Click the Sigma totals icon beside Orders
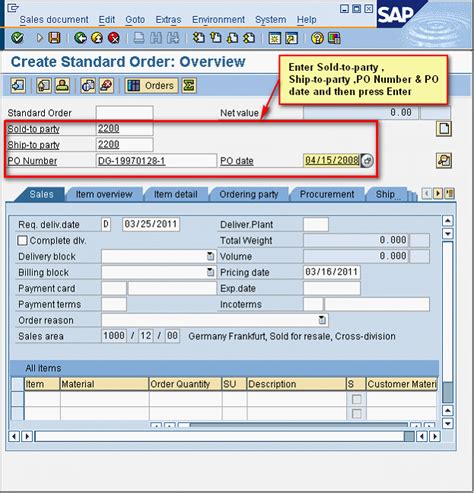Screen dimensions: 474x493 (189, 85)
